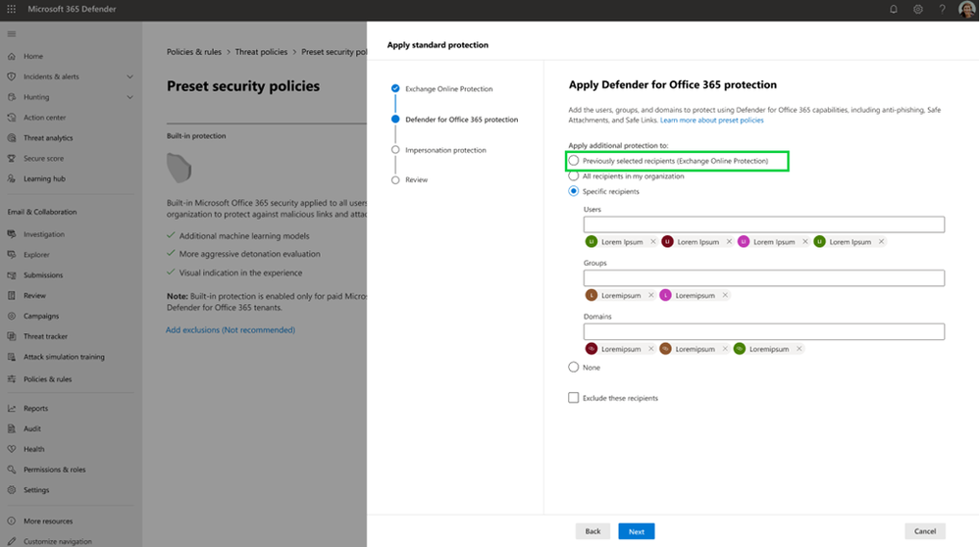Image resolution: width=980 pixels, height=547 pixels.
Task: Click the Groups input field
Action: coord(764,277)
